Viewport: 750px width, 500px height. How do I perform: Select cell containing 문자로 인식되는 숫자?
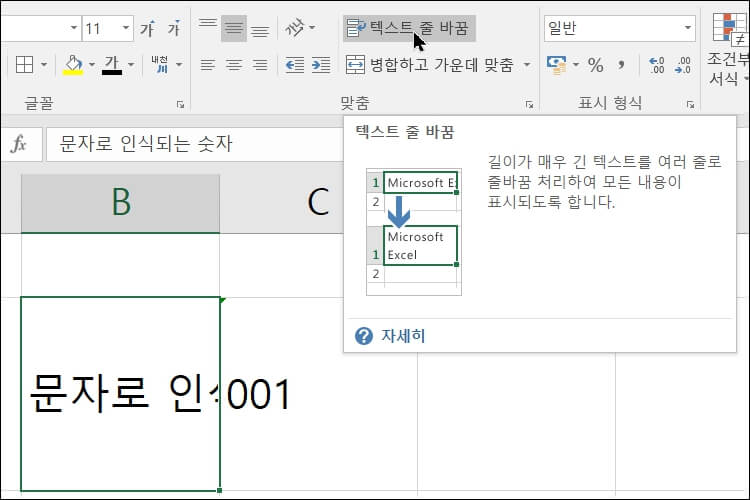121,394
